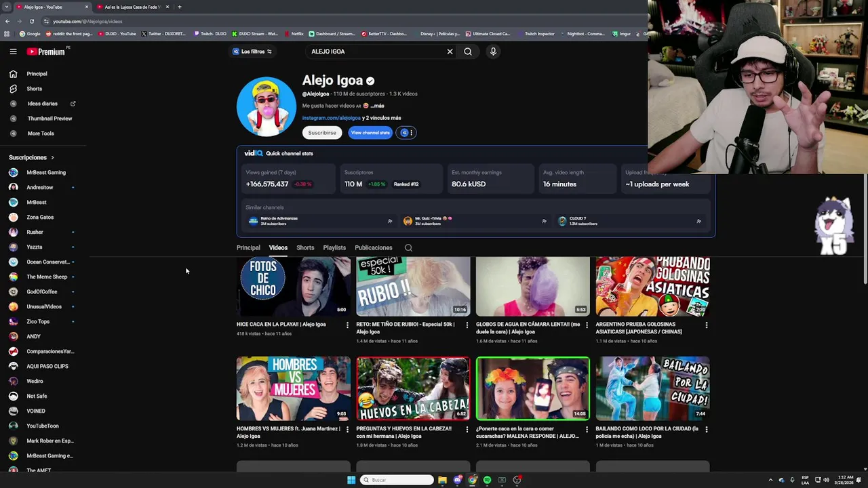This screenshot has height=488, width=868.
Task: Open Andresitow subscription channel
Action: pos(41,188)
